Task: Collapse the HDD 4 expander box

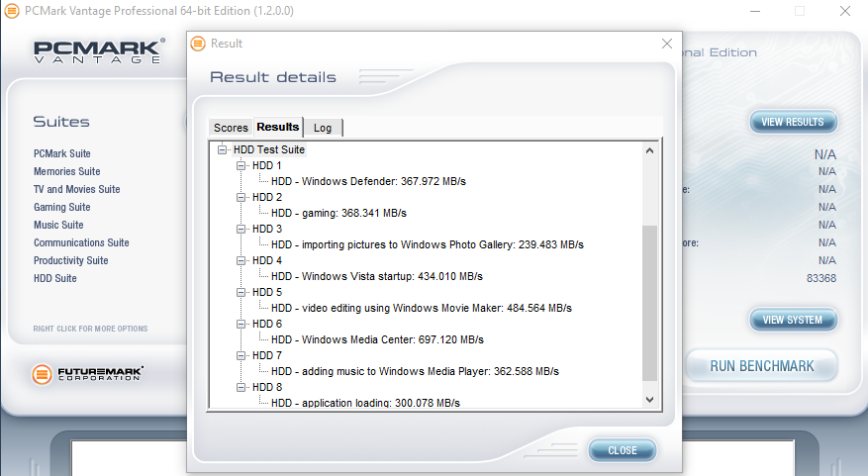Action: click(x=241, y=260)
